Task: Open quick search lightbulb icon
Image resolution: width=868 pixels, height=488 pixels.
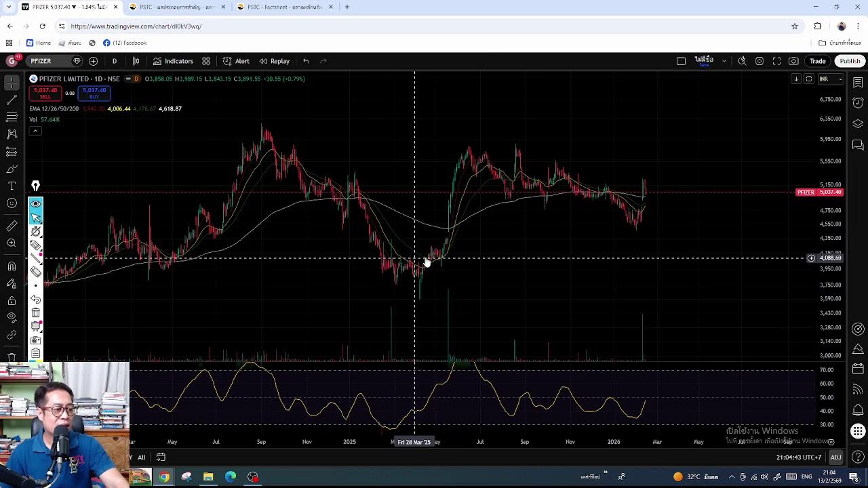Action: pyautogui.click(x=742, y=61)
